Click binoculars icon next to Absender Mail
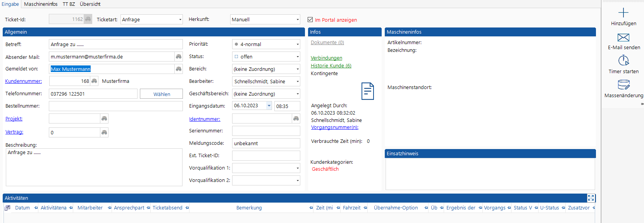This screenshot has width=644, height=223. (179, 57)
